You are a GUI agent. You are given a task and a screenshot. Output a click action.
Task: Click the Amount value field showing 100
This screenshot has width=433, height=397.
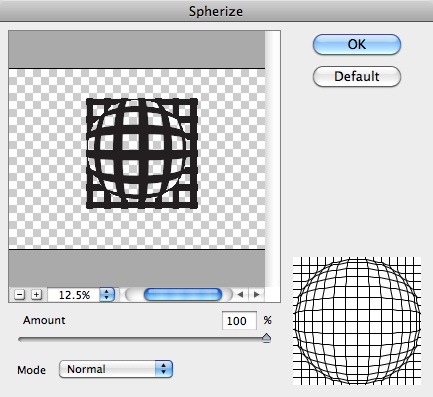coord(239,321)
